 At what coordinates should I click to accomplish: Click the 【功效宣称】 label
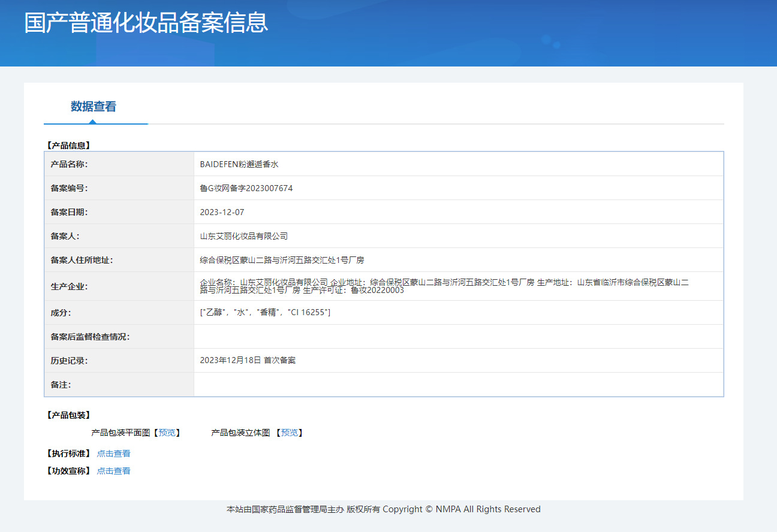pos(68,471)
